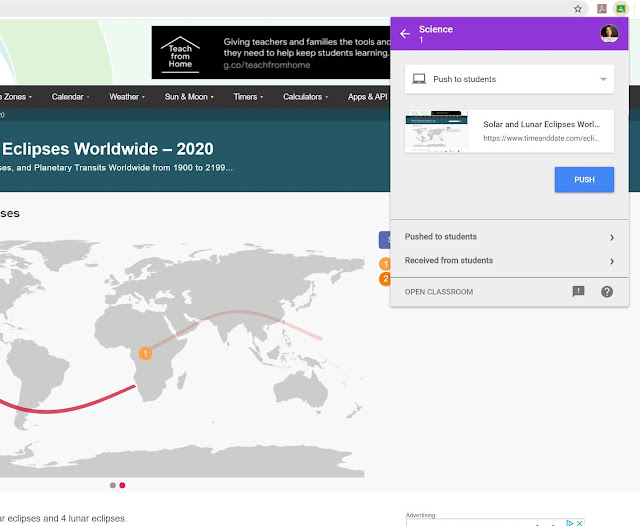Click the Solar and Lunar Eclipses page thumbnail
Image resolution: width=640 pixels, height=526 pixels.
coord(436,131)
